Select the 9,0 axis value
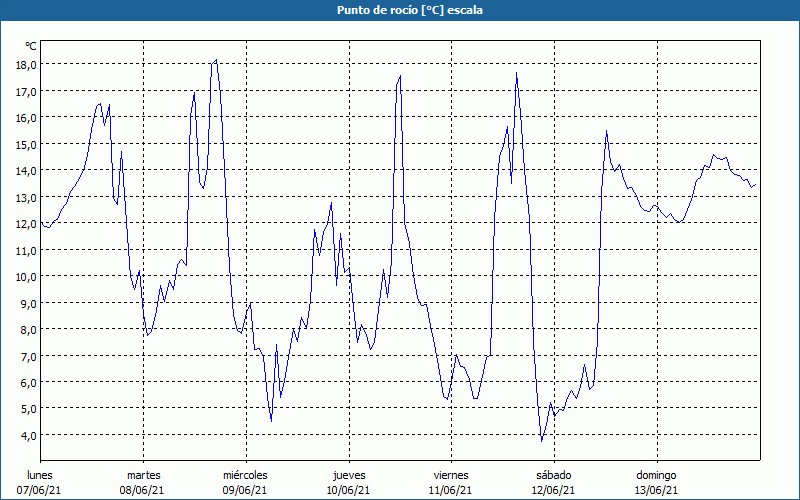 pos(29,304)
